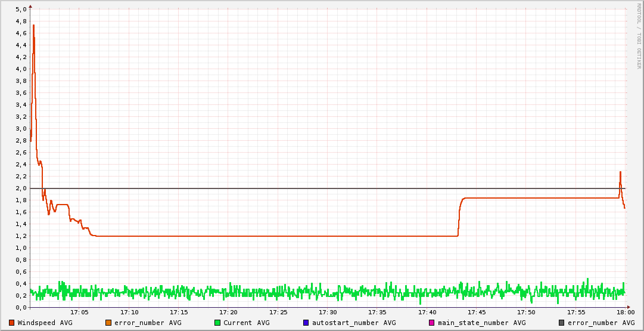644x331 pixels.
Task: Click the dark gray error_number legend swatch
Action: pyautogui.click(x=562, y=323)
